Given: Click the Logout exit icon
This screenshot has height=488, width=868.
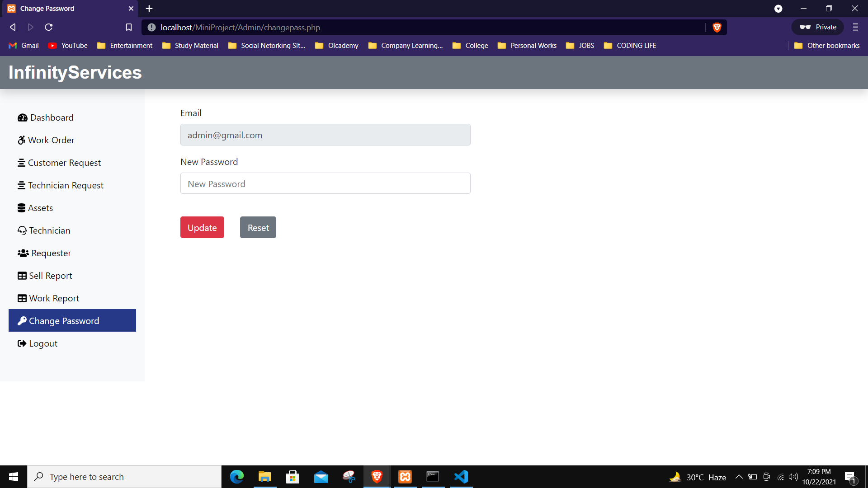Looking at the screenshot, I should click(22, 343).
